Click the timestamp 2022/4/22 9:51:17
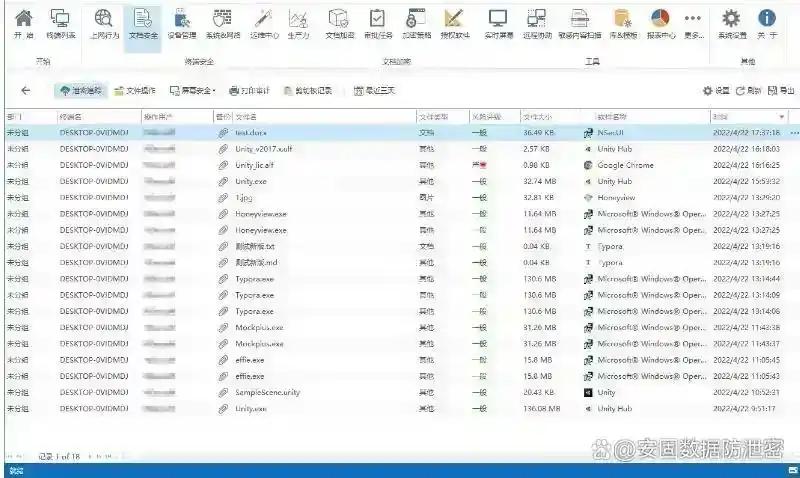 point(744,409)
